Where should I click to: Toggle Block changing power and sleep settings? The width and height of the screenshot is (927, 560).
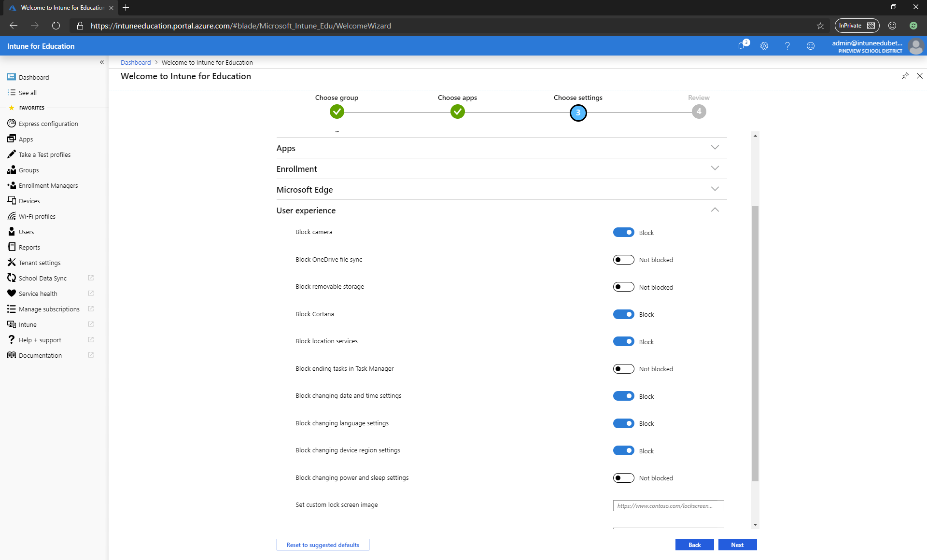[x=623, y=478]
